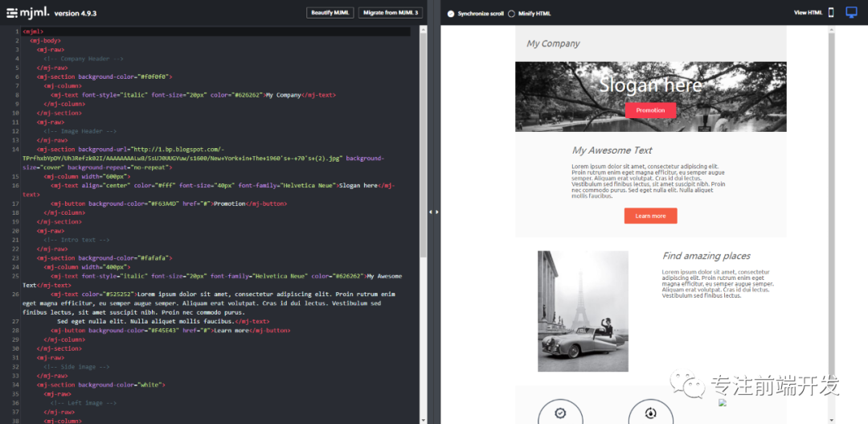Click the broken image icon in preview
The height and width of the screenshot is (424, 868).
click(x=723, y=402)
